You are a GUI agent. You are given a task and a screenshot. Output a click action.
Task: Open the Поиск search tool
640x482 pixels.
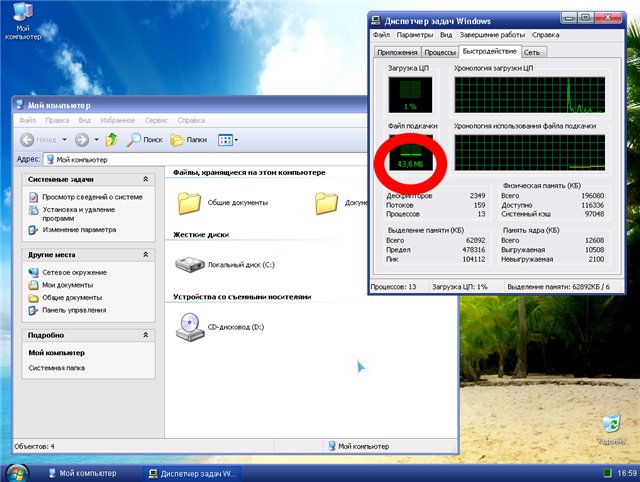pos(144,140)
